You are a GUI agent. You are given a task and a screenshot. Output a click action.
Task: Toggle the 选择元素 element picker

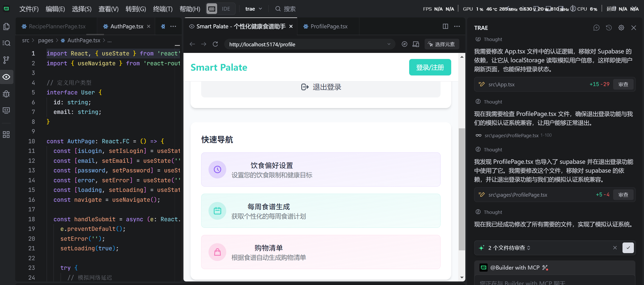coord(441,44)
